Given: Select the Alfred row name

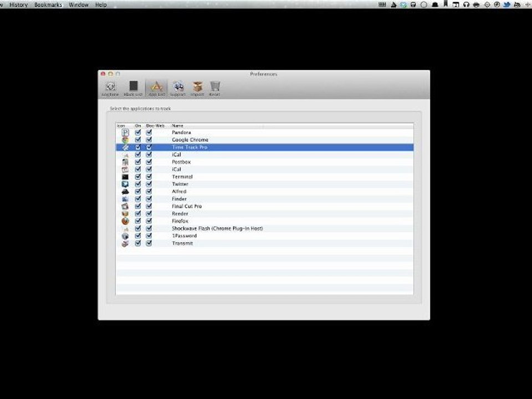Looking at the screenshot, I should [179, 192].
